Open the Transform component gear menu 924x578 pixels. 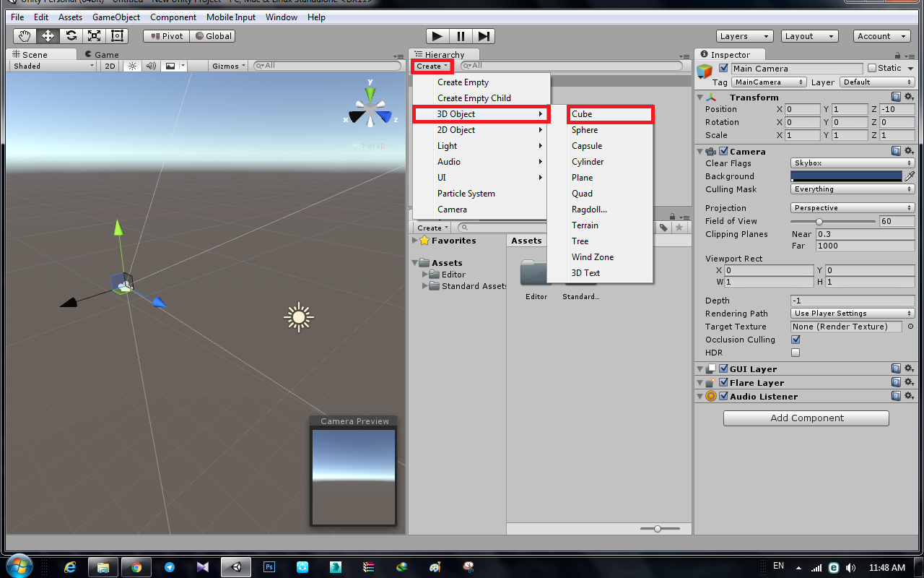[909, 97]
